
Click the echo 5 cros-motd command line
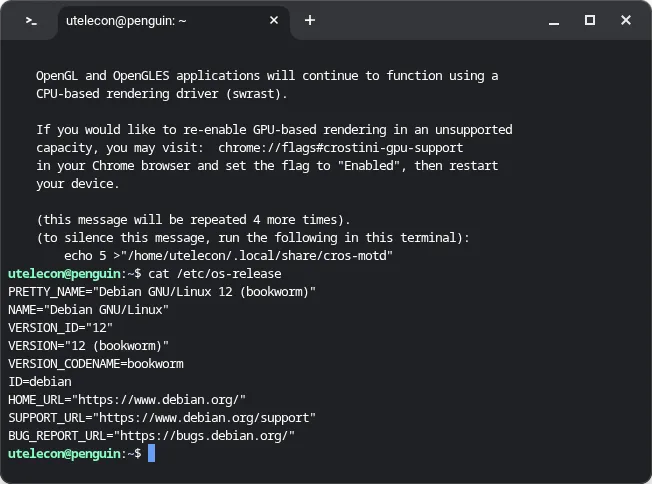coord(228,255)
